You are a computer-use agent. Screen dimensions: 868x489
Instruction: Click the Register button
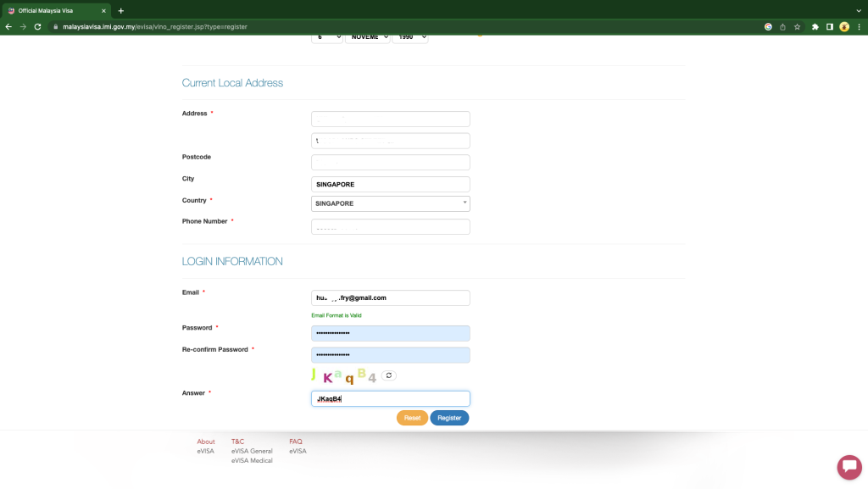click(x=449, y=418)
